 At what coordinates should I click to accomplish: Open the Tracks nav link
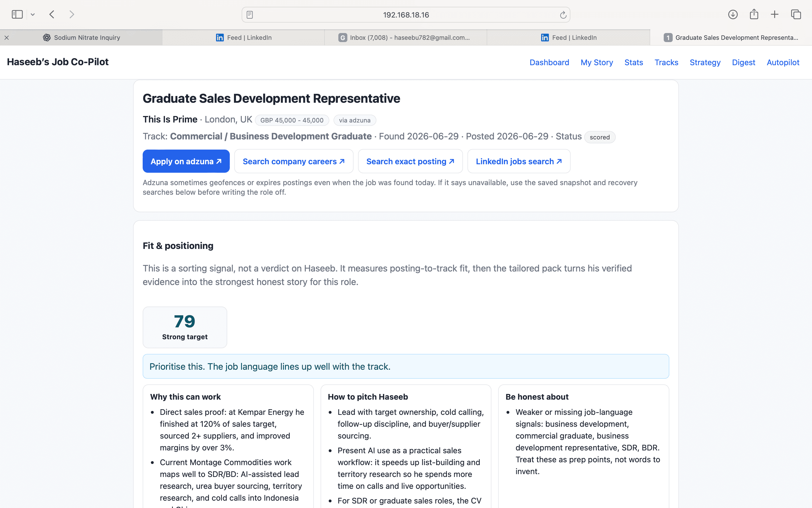(x=667, y=62)
